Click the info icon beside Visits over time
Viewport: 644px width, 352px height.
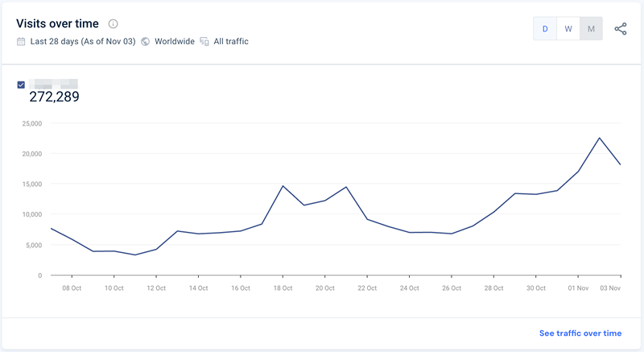[x=114, y=24]
